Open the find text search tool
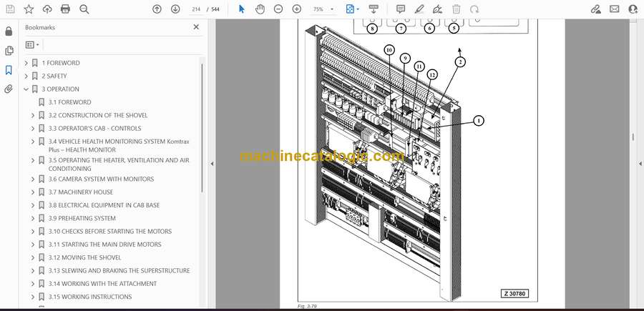Screen dimensions: 644x311 click(84, 9)
